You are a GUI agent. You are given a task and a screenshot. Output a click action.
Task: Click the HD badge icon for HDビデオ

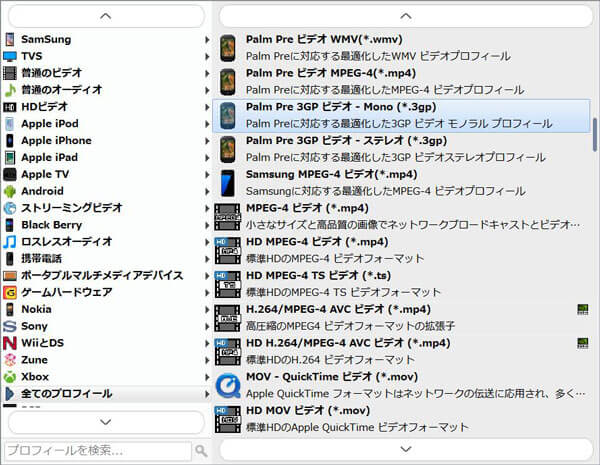[10, 107]
